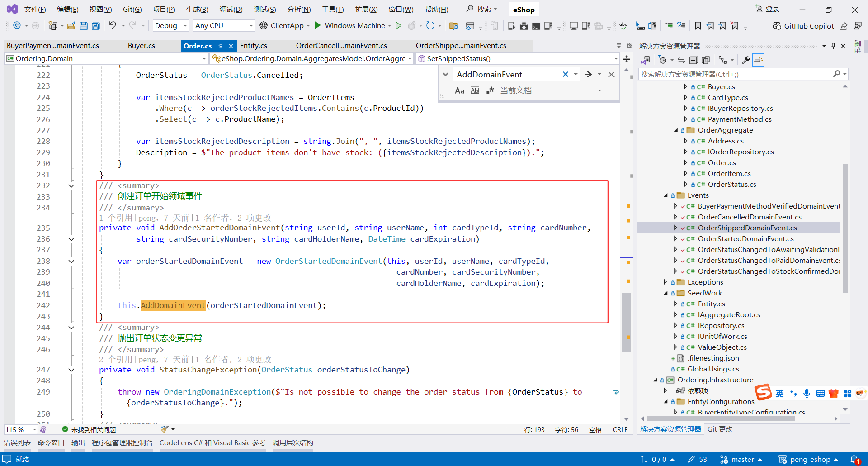Screen dimensions: 868x466
Task: Open the Solution Explorer properties wrench
Action: 746,60
